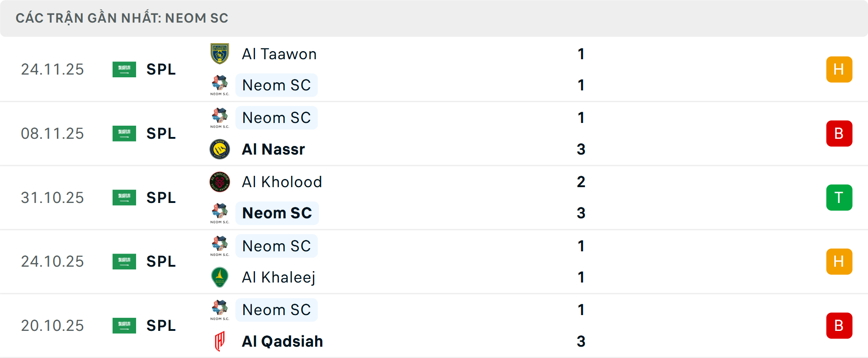Open the Al Qadsiah team link
868x358 pixels.
(x=282, y=341)
